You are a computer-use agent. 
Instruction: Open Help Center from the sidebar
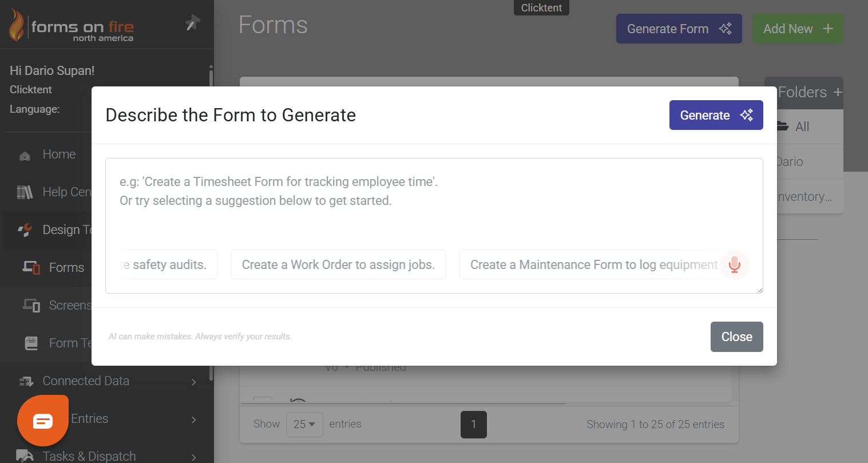click(x=25, y=192)
